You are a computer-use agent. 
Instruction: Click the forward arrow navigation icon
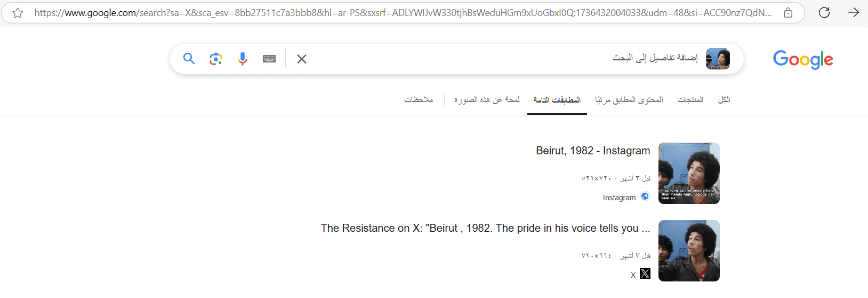click(x=854, y=12)
